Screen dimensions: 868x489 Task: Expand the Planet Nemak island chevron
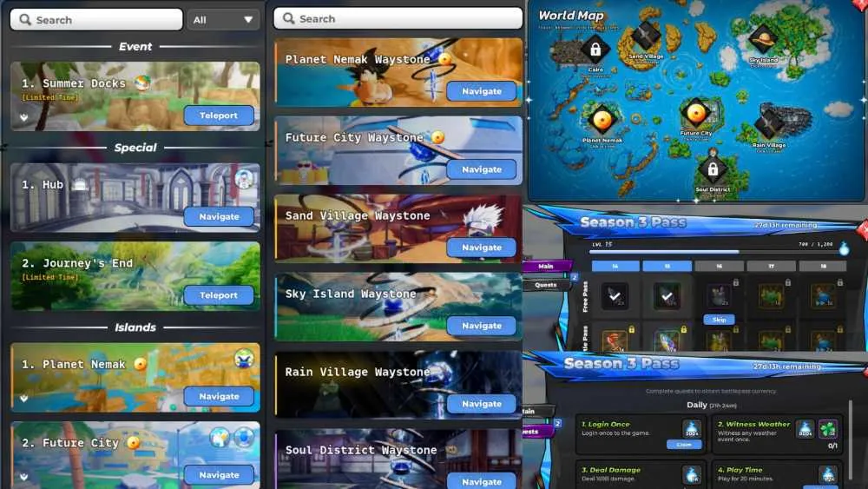click(x=23, y=398)
